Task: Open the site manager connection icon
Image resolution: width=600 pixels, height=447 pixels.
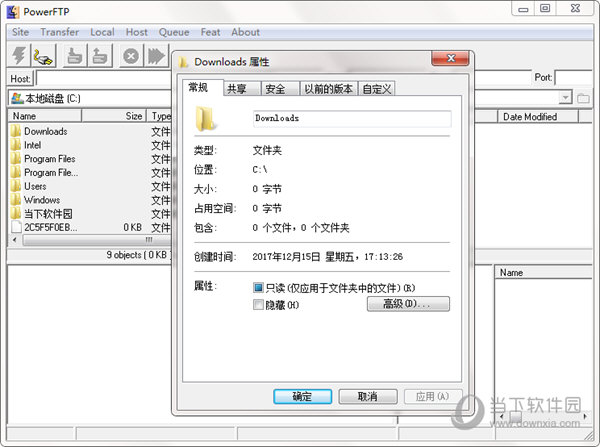Action: (43, 55)
